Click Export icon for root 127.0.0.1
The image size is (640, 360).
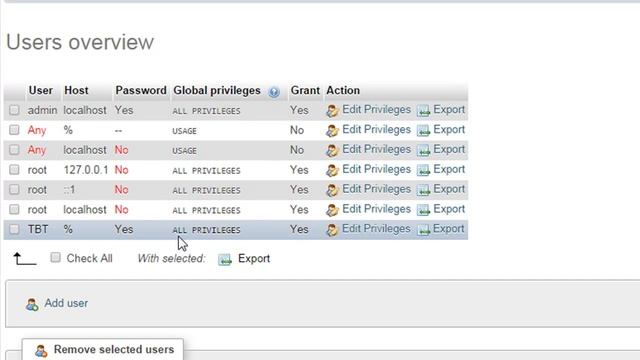pos(423,170)
